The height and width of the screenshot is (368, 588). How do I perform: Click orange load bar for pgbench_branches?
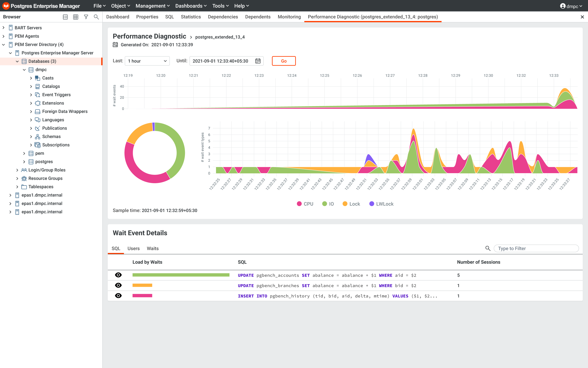coord(142,285)
